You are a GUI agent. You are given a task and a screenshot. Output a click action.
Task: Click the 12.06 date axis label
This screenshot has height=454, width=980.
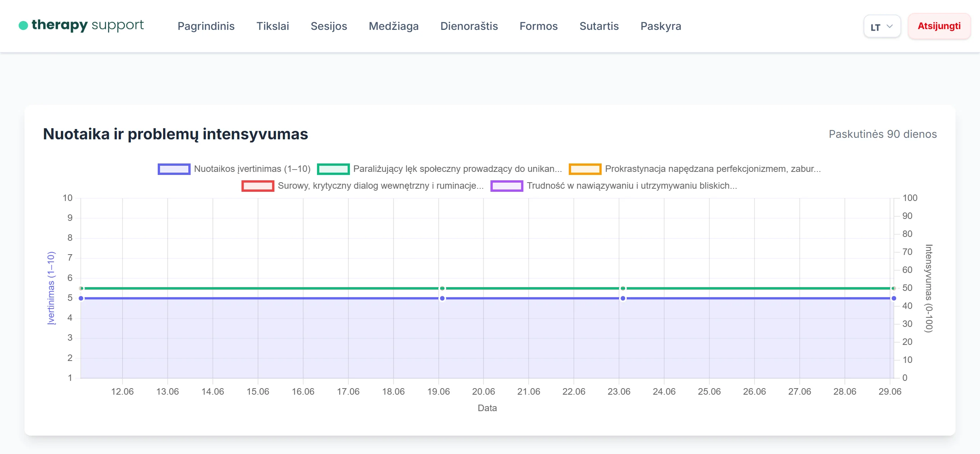point(122,392)
